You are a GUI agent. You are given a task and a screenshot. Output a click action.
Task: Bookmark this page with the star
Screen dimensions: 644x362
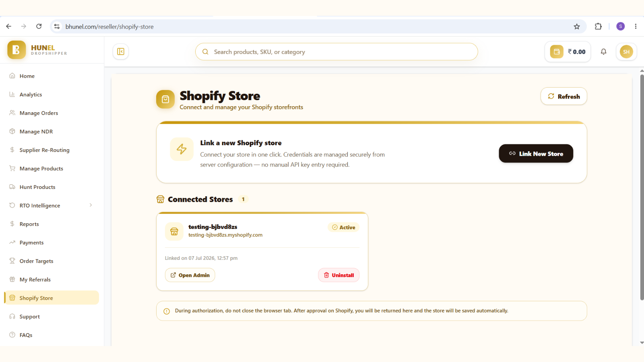[x=577, y=27]
